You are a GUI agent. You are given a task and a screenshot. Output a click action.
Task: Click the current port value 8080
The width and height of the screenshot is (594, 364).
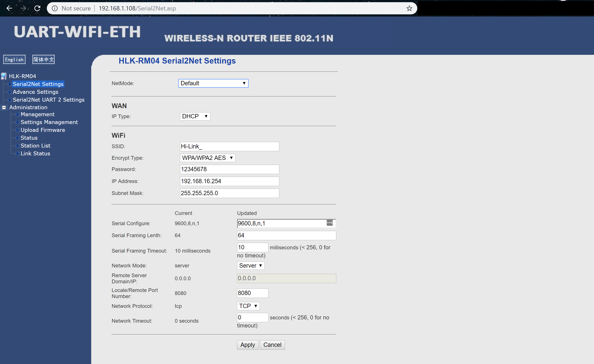point(181,294)
